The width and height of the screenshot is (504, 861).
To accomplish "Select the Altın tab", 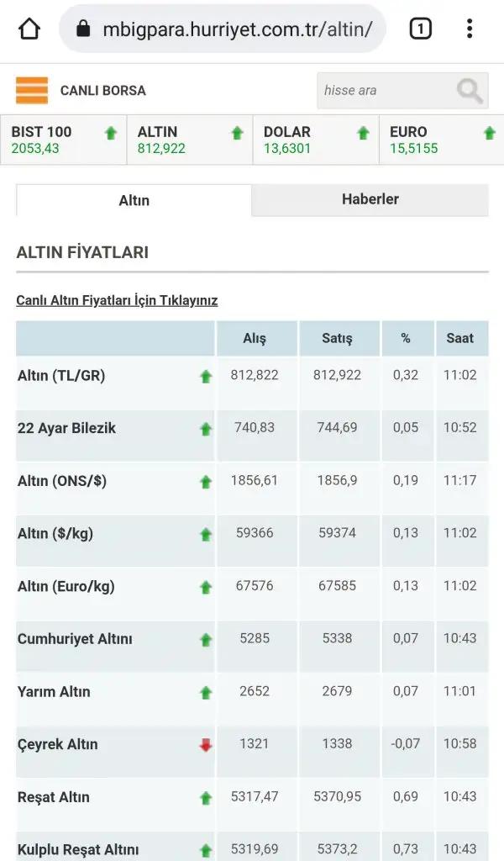I will 134,200.
